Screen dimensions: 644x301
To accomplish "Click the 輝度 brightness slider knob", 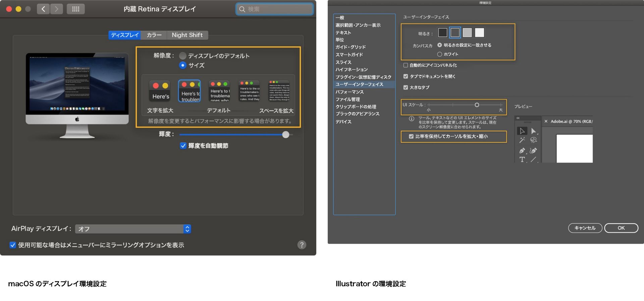I will click(286, 135).
